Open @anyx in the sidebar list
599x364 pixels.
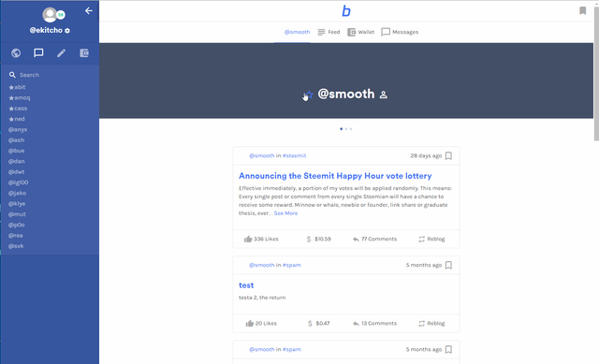[x=18, y=130]
